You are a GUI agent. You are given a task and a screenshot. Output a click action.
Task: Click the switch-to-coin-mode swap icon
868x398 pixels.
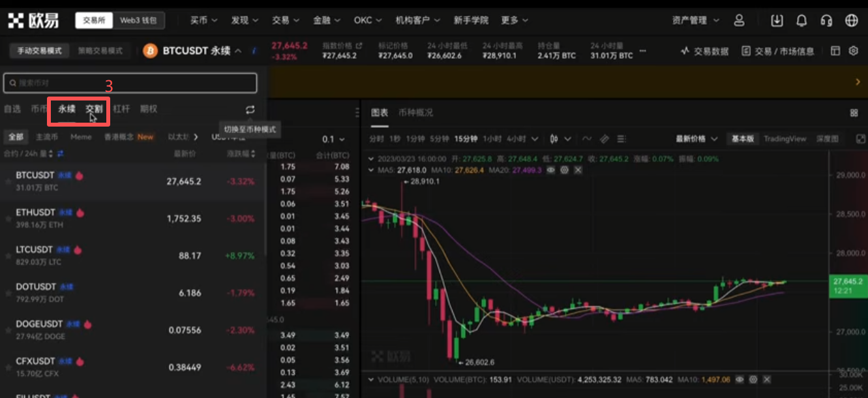pos(250,110)
